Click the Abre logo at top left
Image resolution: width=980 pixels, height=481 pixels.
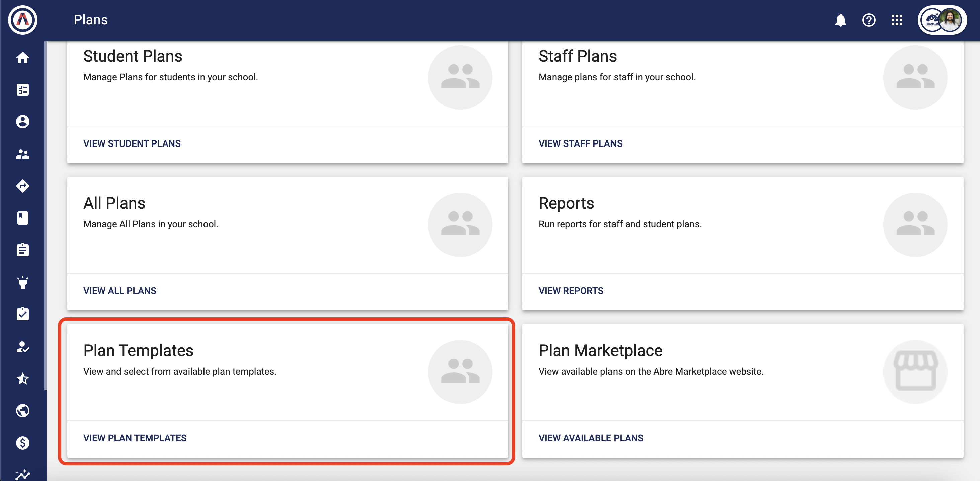(23, 20)
